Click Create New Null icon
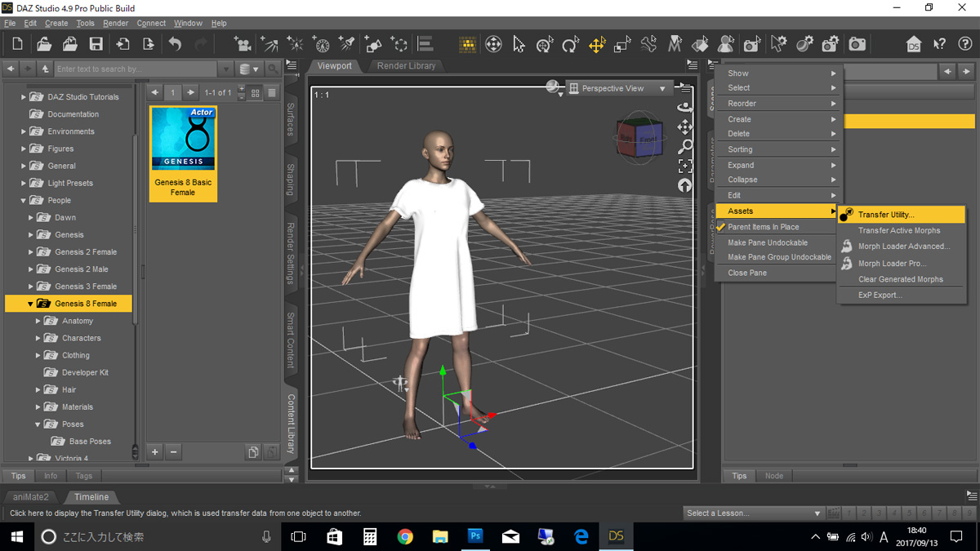Viewport: 980px width, 551px height. click(399, 44)
